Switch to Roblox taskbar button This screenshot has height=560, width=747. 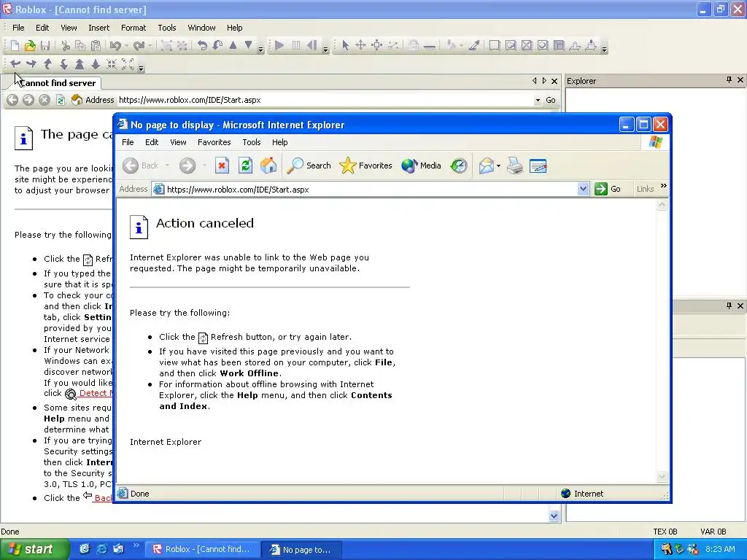coord(202,550)
